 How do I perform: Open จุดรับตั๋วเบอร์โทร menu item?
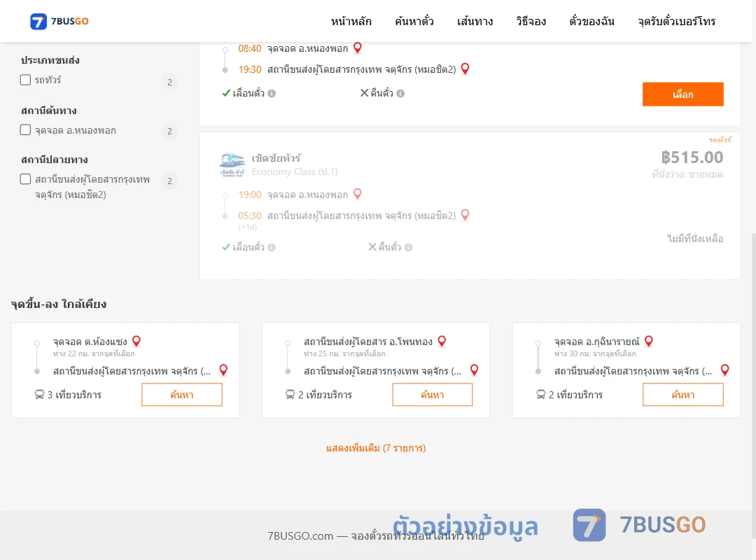tap(676, 21)
